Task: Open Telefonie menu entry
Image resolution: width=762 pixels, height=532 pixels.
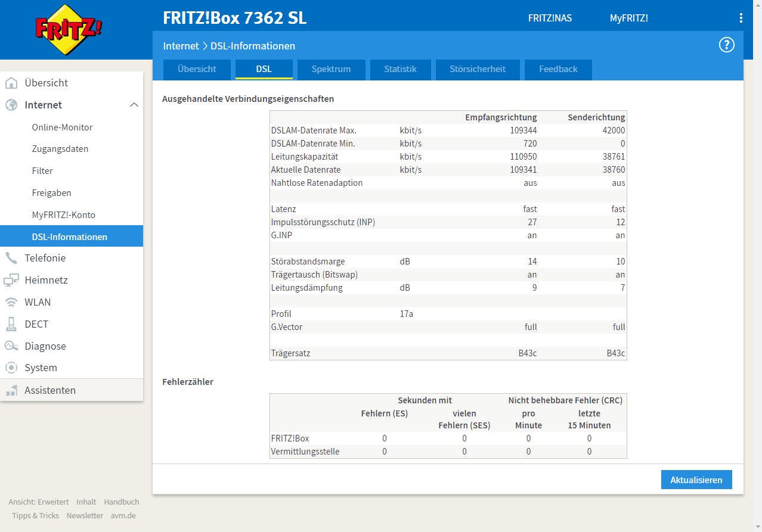Action: click(72, 258)
